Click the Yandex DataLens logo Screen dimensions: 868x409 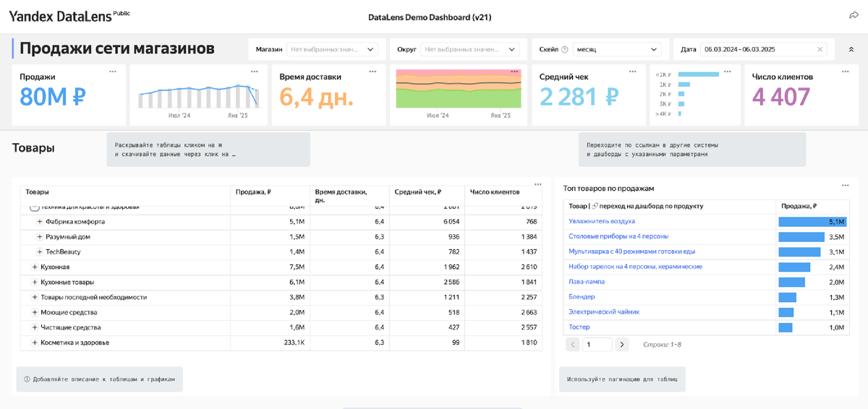(x=69, y=16)
